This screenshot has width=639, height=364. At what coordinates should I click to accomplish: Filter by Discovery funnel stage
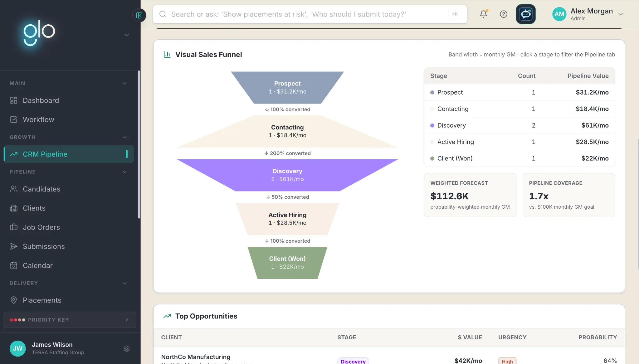coord(287,175)
